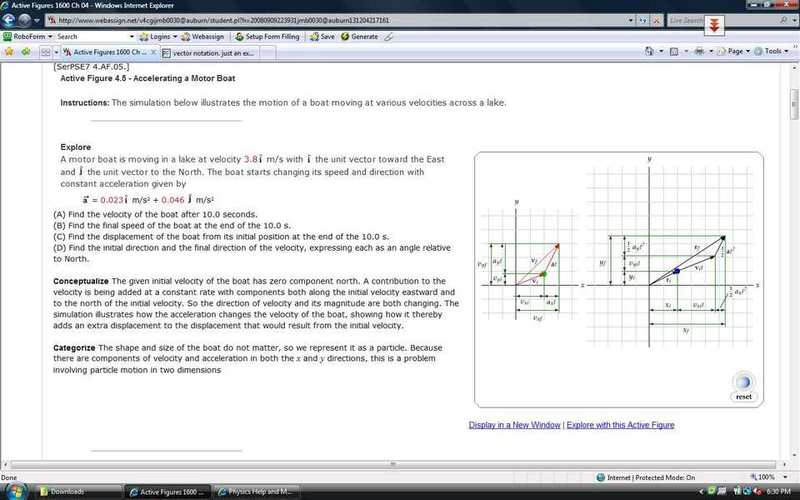Viewport: 800px width, 500px height.
Task: Open the Tools menu
Action: click(771, 52)
